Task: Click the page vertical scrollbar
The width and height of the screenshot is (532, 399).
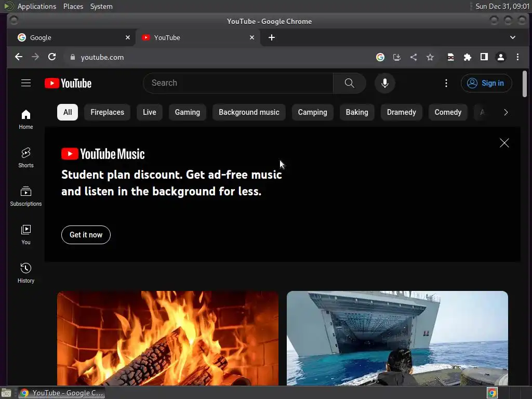Action: click(x=525, y=84)
